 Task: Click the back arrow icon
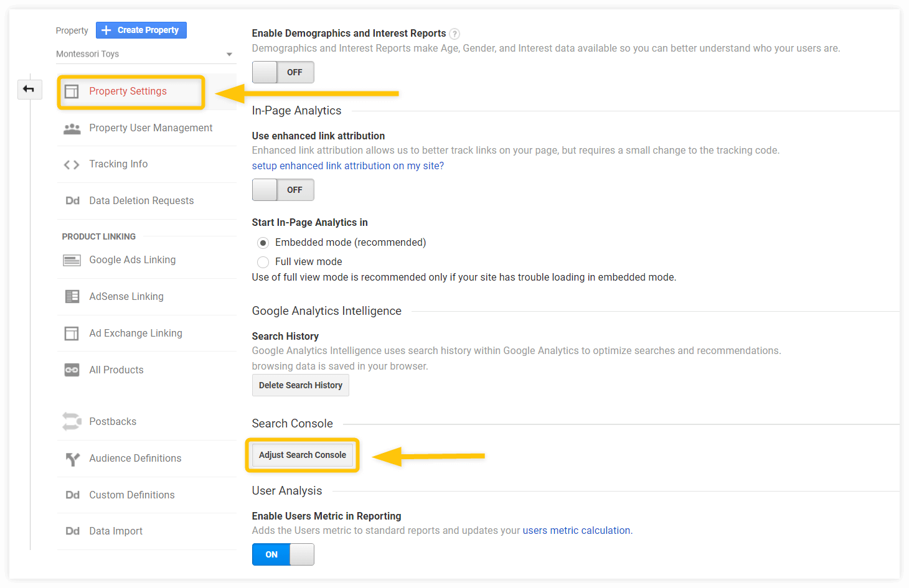(x=29, y=89)
